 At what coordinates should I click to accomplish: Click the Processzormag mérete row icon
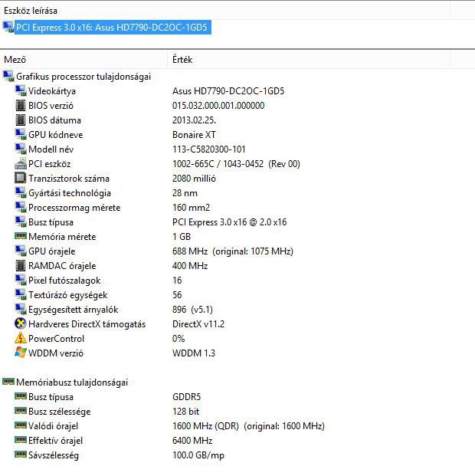21,207
